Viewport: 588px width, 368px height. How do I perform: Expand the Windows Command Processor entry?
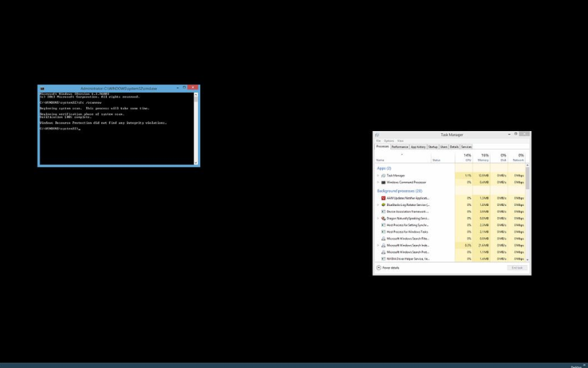[378, 183]
